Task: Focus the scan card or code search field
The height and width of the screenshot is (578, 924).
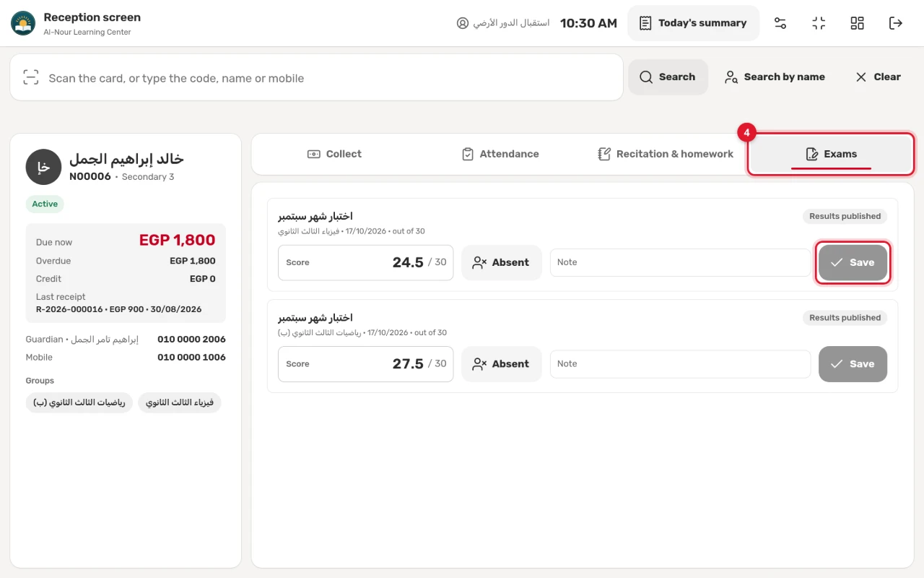Action: (x=316, y=77)
